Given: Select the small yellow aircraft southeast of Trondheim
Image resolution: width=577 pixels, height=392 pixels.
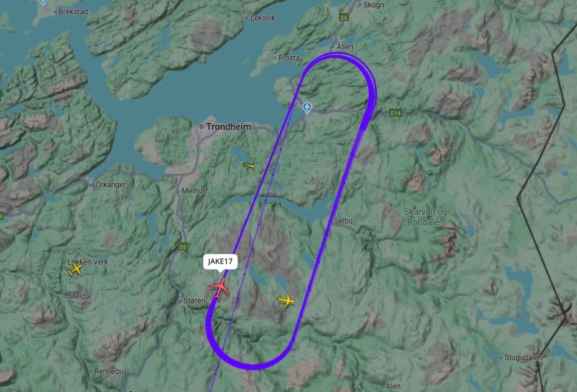Looking at the screenshot, I should (249, 165).
